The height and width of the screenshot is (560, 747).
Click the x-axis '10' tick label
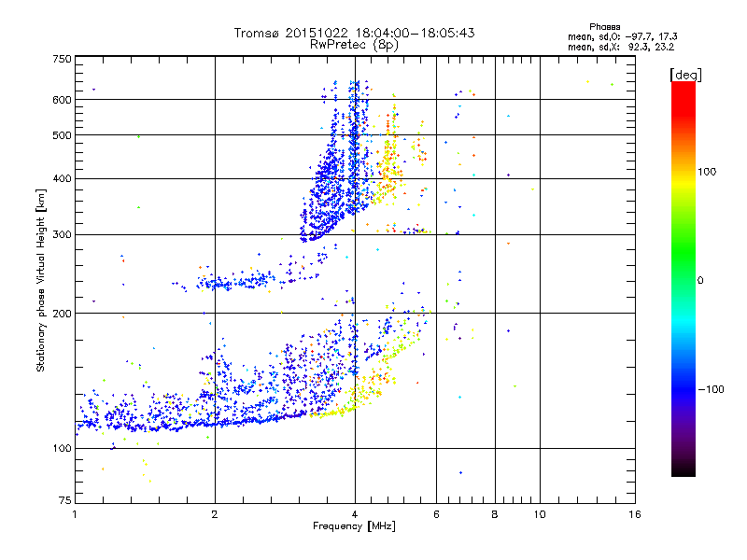coord(540,514)
